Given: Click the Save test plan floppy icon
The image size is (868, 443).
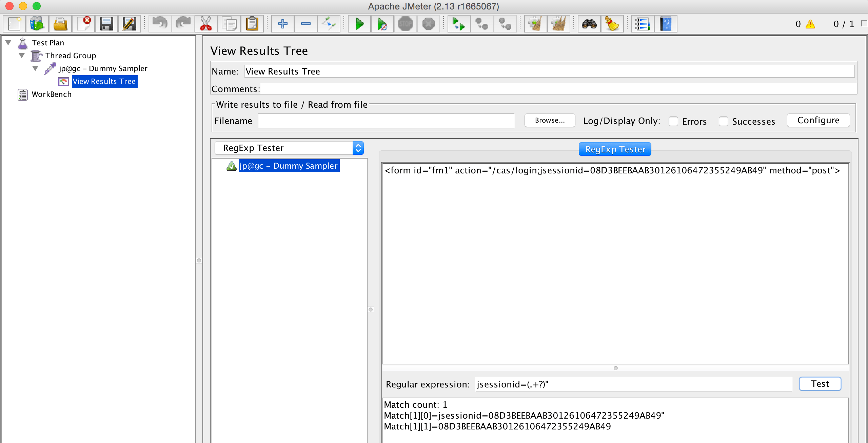Looking at the screenshot, I should click(x=106, y=24).
